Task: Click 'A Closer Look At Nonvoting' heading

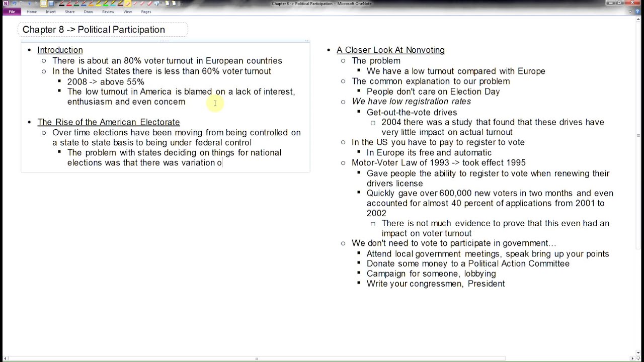Action: (x=390, y=50)
